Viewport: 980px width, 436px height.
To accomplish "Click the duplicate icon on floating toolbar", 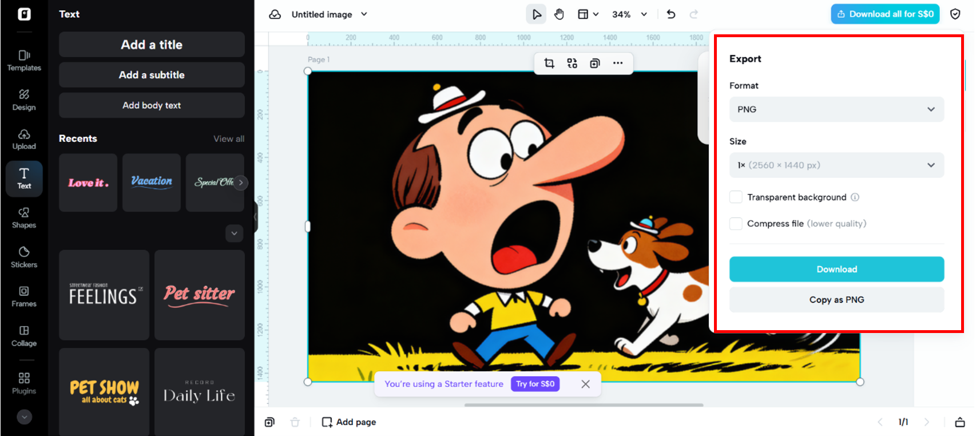I will [595, 63].
